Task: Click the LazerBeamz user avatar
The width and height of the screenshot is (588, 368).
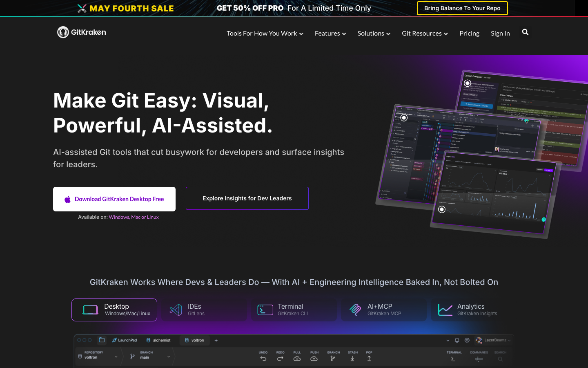Action: tap(479, 340)
